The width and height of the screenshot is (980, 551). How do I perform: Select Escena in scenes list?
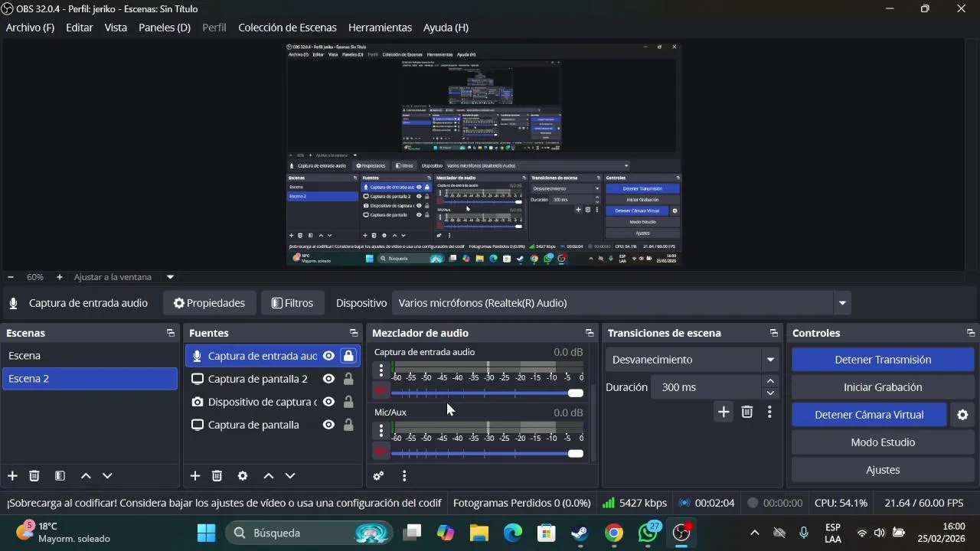coord(90,356)
